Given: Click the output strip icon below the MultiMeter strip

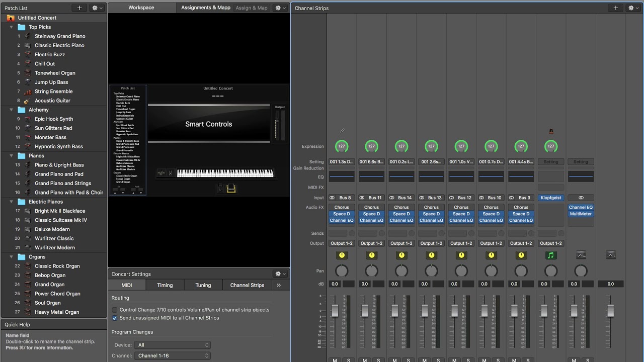Looking at the screenshot, I should (581, 255).
